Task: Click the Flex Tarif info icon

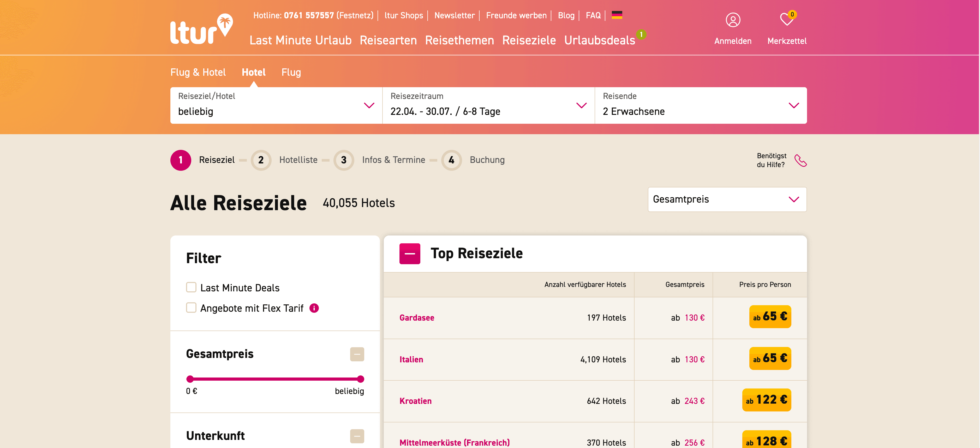Action: (x=314, y=308)
